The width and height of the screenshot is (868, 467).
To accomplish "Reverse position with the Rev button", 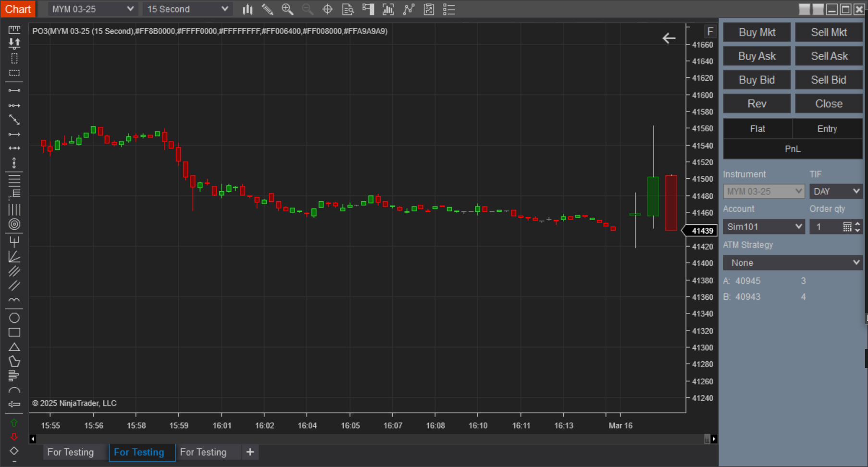I will coord(757,104).
